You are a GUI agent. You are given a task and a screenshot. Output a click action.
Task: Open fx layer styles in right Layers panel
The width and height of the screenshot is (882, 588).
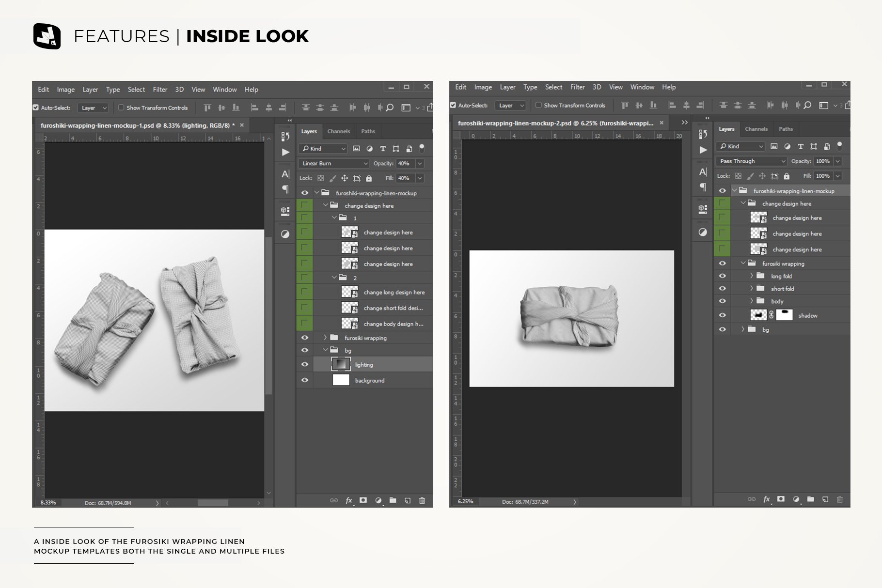(767, 499)
